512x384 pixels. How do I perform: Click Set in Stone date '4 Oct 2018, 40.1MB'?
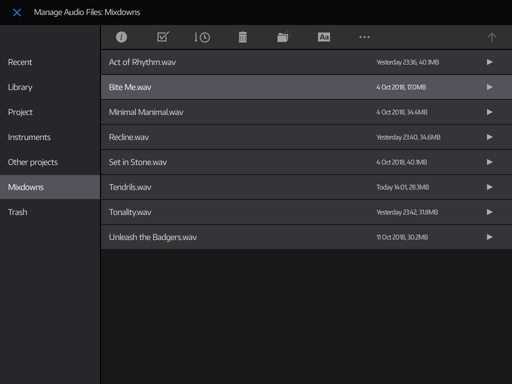coord(402,162)
